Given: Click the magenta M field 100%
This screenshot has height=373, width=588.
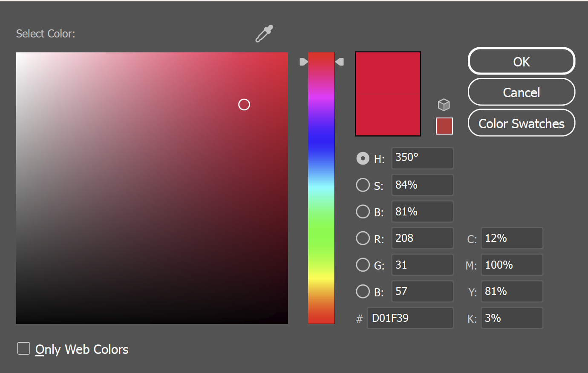Looking at the screenshot, I should point(512,265).
